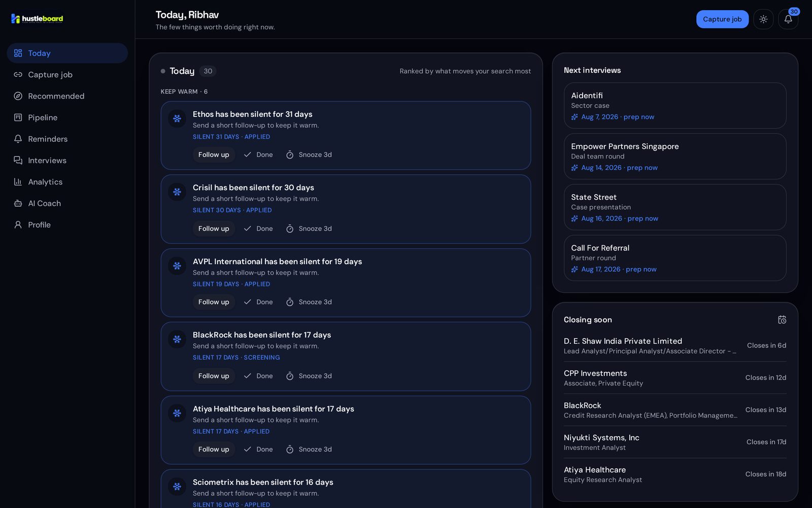The width and height of the screenshot is (812, 508).
Task: Open notifications bell
Action: click(x=788, y=19)
